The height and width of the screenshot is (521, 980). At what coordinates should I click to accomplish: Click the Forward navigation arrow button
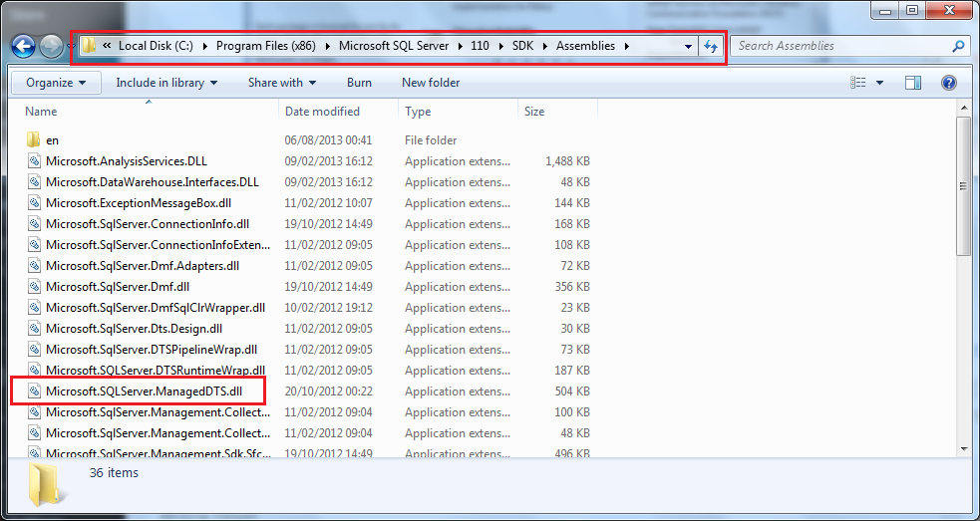click(51, 46)
